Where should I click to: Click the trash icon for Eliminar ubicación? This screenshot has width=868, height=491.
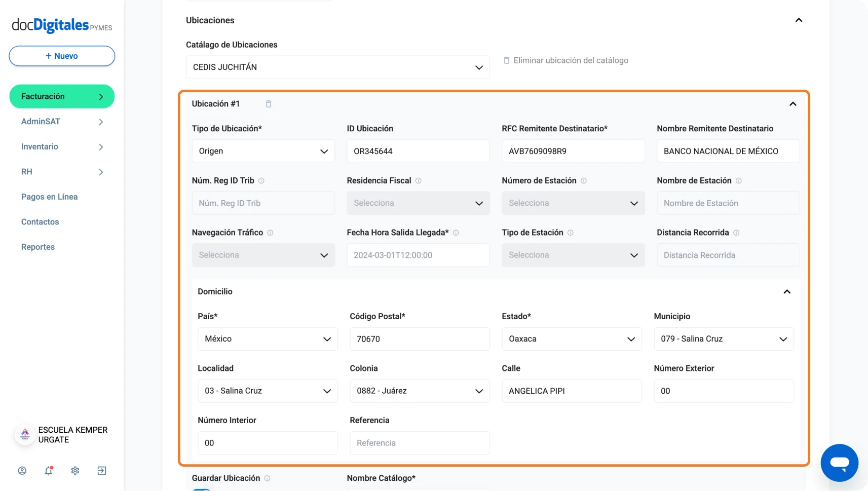tap(506, 60)
